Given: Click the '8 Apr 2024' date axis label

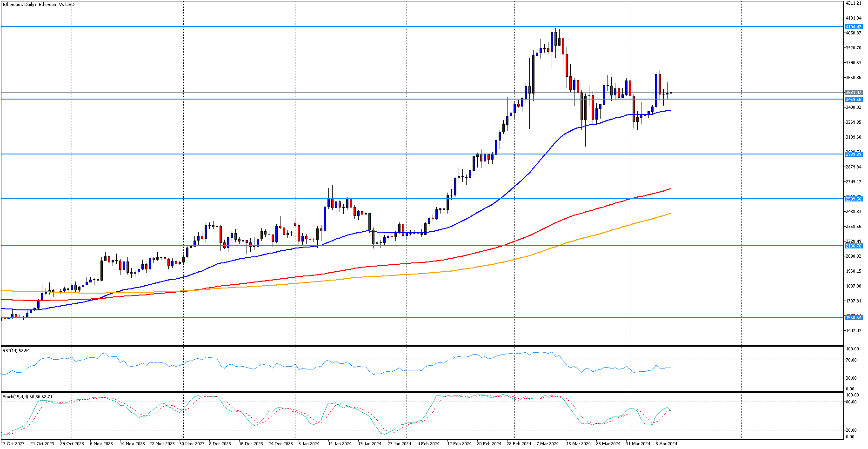Looking at the screenshot, I should 665,444.
